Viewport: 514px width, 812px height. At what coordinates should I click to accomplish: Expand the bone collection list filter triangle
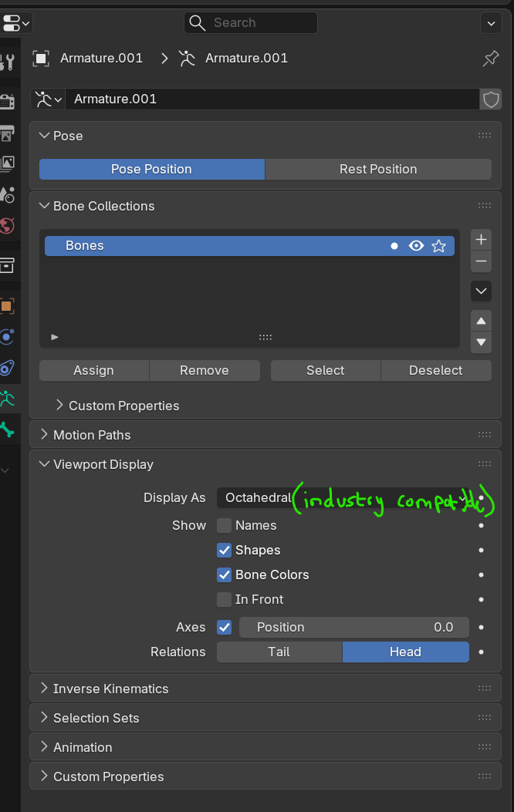coord(54,337)
